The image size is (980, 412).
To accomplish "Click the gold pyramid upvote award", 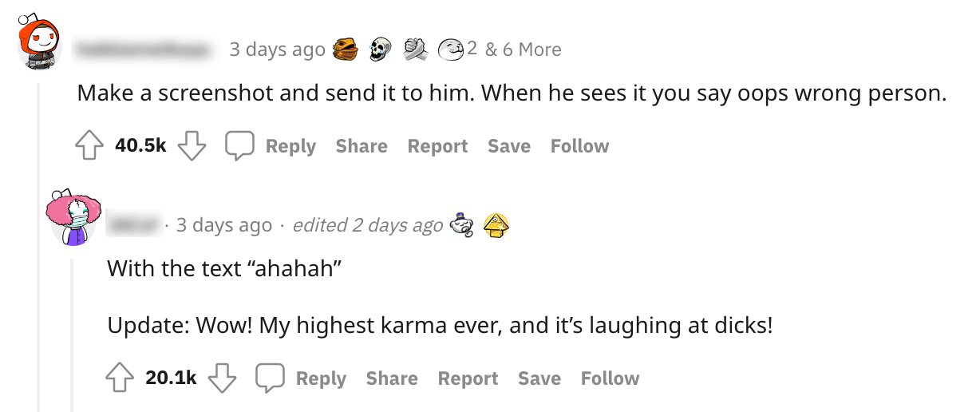I will pyautogui.click(x=496, y=226).
